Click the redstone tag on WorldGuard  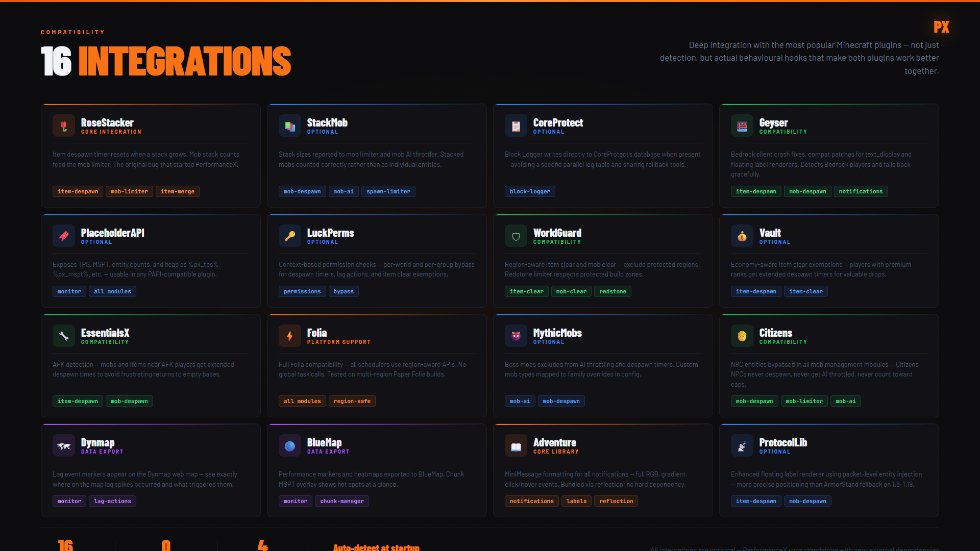click(612, 291)
